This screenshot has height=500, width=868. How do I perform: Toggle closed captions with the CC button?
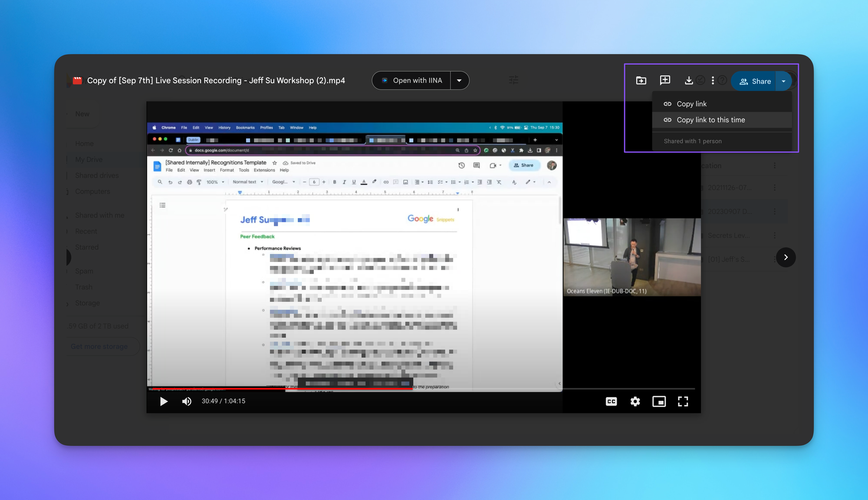[x=611, y=401]
